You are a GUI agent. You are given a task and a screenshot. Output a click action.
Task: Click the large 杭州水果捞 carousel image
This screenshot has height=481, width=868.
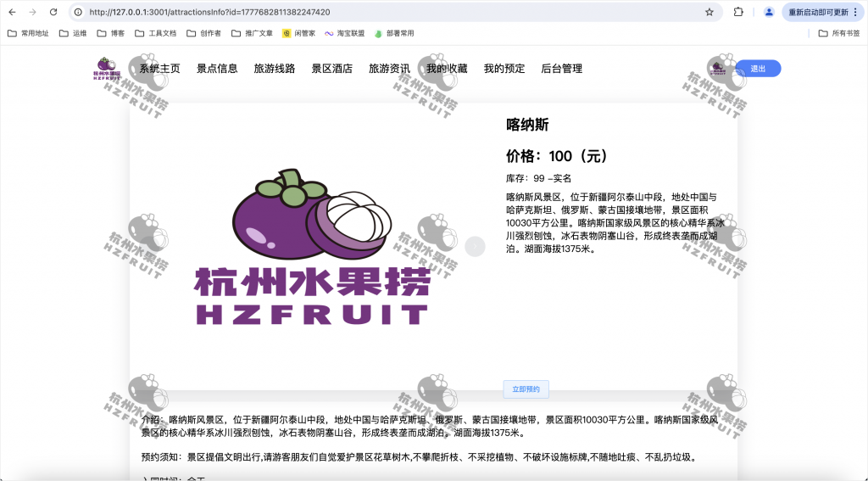tap(312, 247)
